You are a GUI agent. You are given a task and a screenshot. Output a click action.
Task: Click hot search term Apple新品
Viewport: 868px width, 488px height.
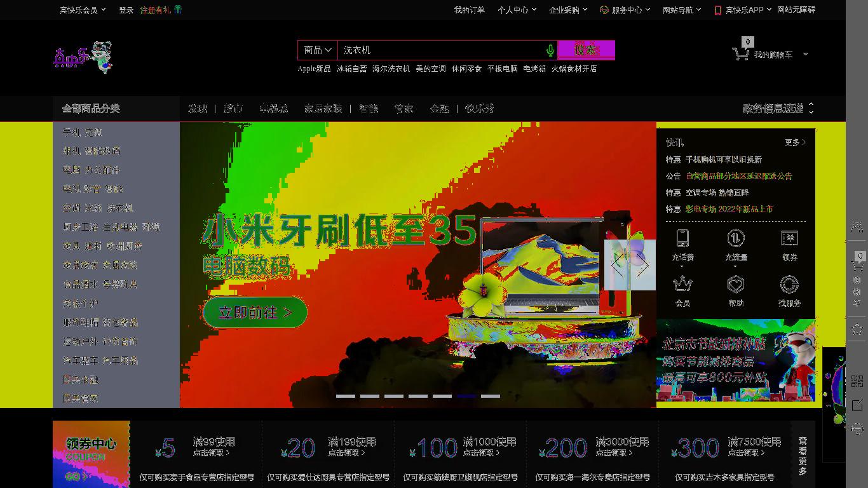[x=314, y=69]
